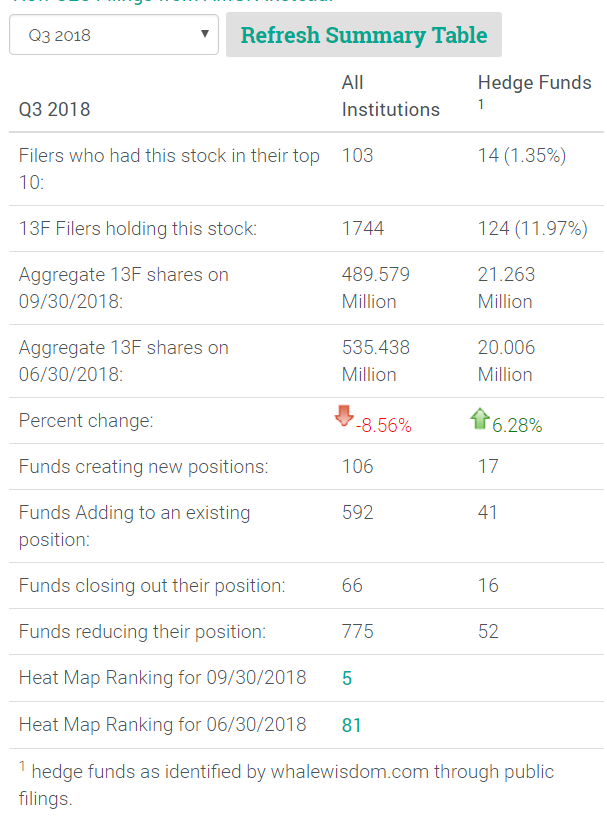The image size is (607, 831).
Task: Open Heat Map Ranking 81 link
Action: point(351,724)
